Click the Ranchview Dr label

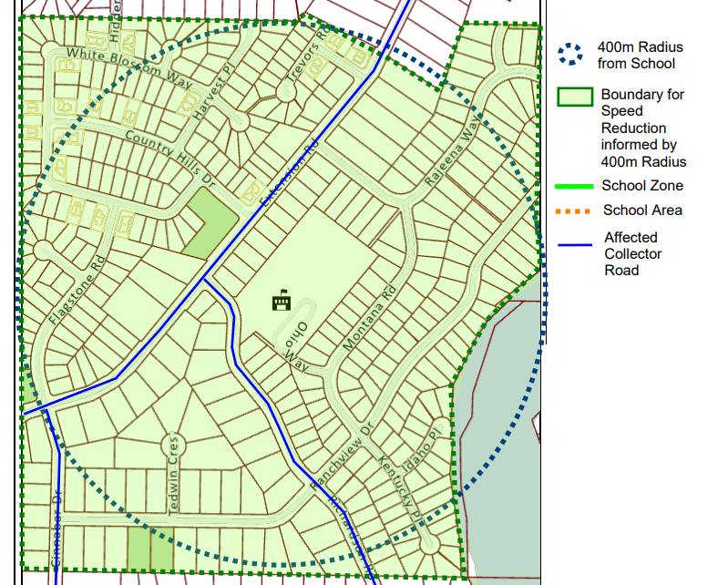(342, 457)
